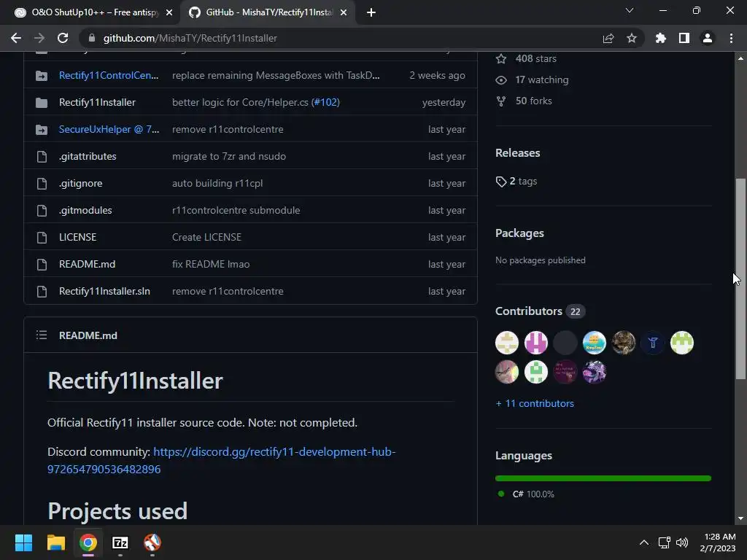The width and height of the screenshot is (747, 560).
Task: Open commit 'migrate to 7zr and nsudo'
Action: 228,156
